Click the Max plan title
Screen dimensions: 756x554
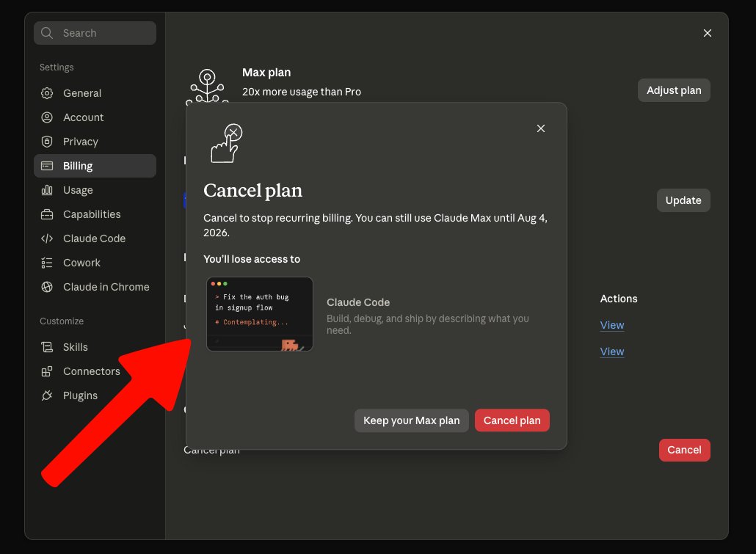click(x=266, y=73)
